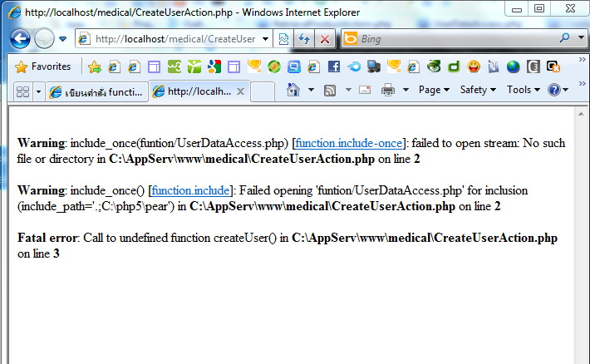
Task: Open the Safety menu
Action: 478,90
